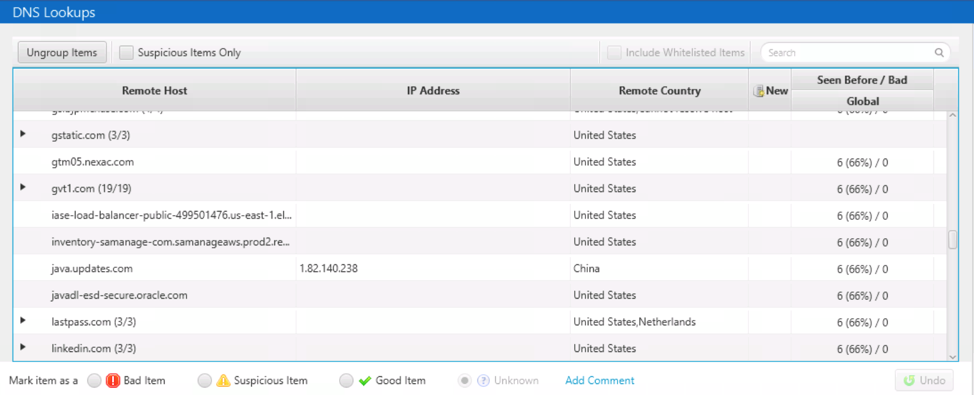Select the gtm05.nexac.com row
974x395 pixels.
(x=480, y=161)
